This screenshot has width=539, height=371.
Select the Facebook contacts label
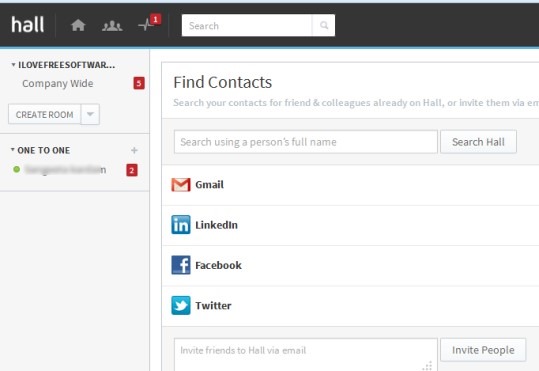click(x=218, y=265)
